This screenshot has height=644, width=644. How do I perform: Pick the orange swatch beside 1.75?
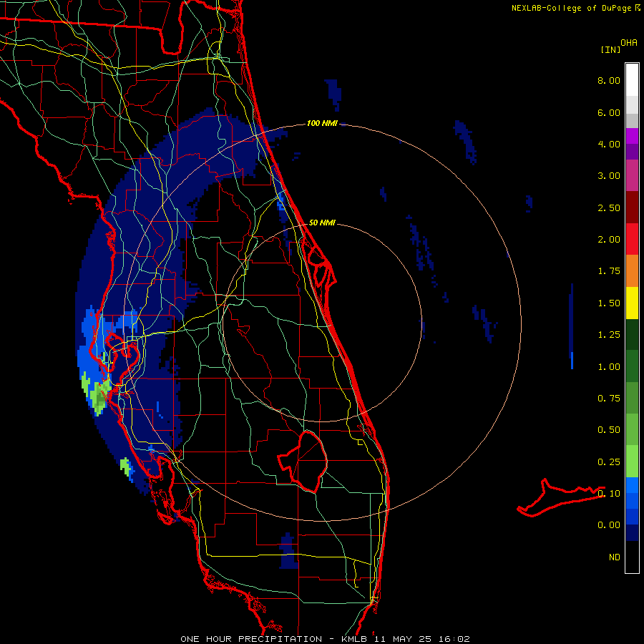pos(632,270)
